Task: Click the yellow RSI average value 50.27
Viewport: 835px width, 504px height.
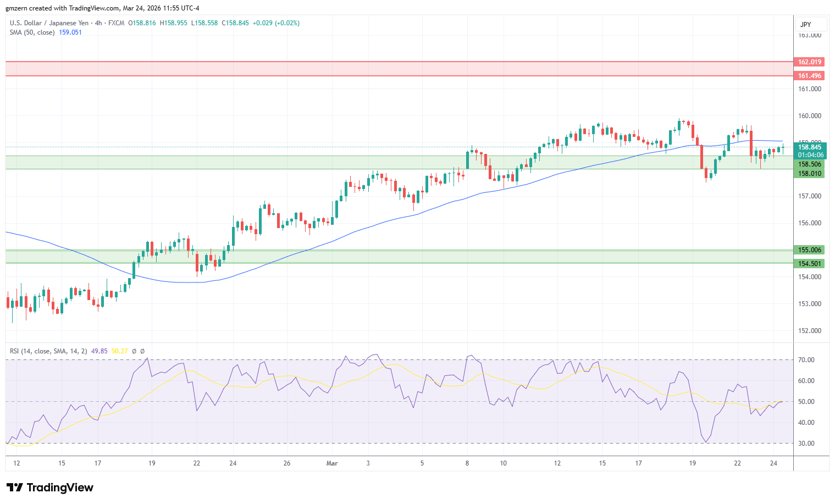Action: click(x=119, y=351)
